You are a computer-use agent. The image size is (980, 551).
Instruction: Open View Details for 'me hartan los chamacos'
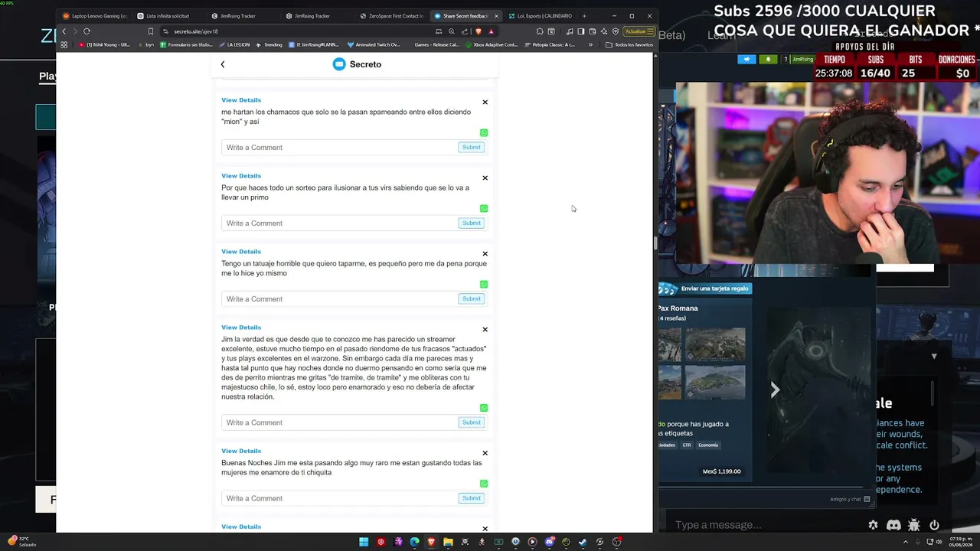tap(241, 99)
